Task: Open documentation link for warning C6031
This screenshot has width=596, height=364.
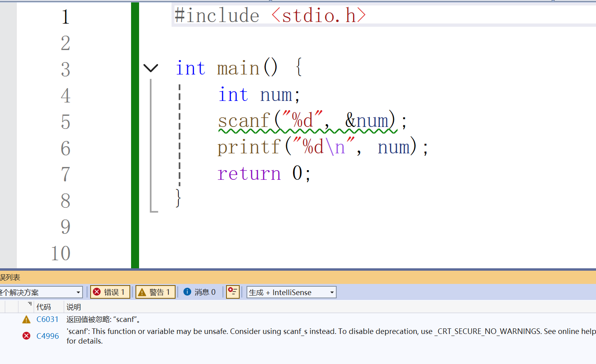Action: [47, 319]
